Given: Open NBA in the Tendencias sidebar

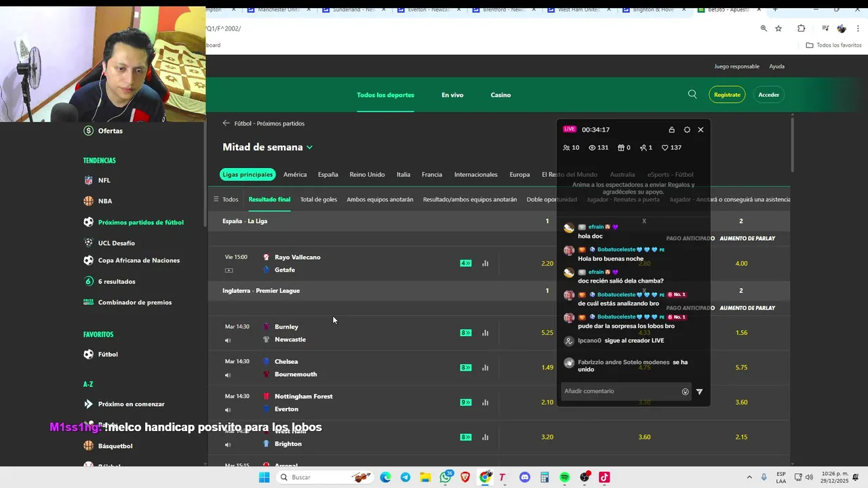Looking at the screenshot, I should click(98, 201).
